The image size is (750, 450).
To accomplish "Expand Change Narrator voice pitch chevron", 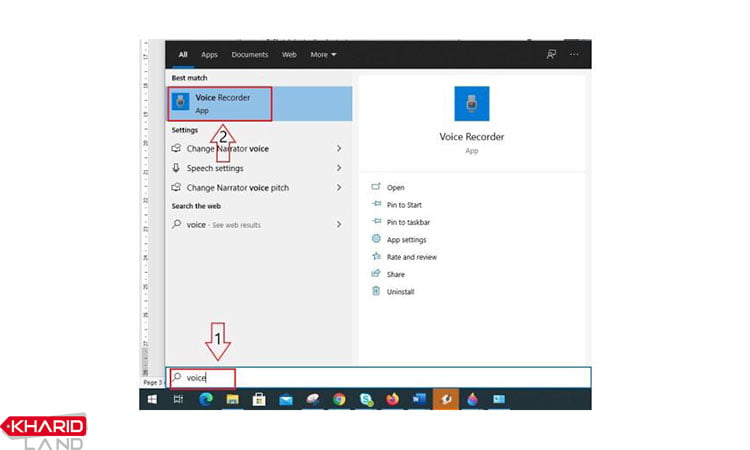I will click(339, 187).
